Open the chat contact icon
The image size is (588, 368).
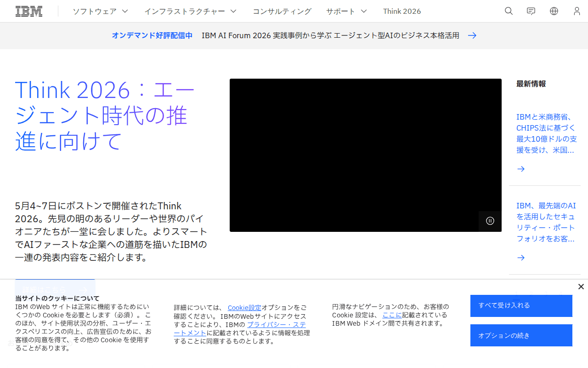pos(531,11)
